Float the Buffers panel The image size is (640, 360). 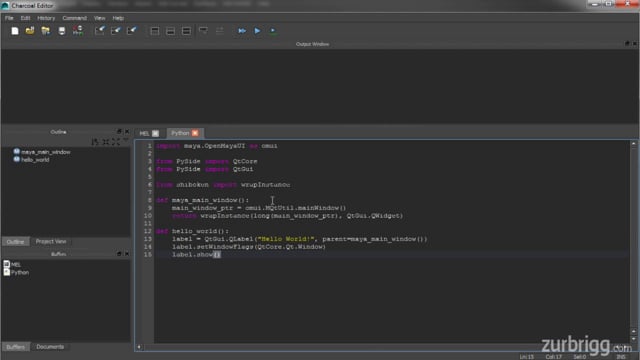[x=119, y=253]
